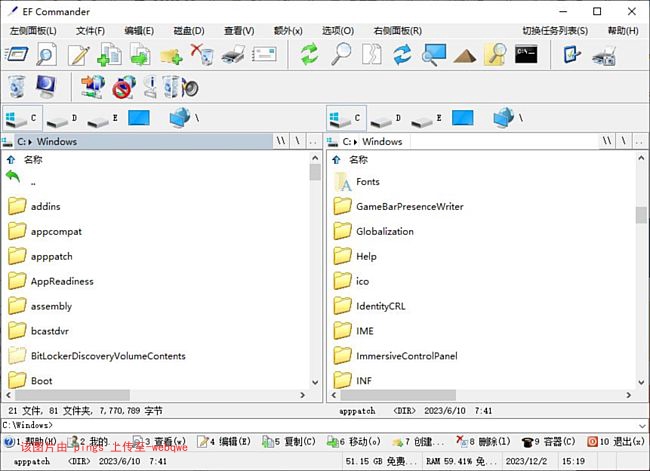Open the 切换任务列表(S) menu
This screenshot has width=650, height=471.
coord(555,31)
